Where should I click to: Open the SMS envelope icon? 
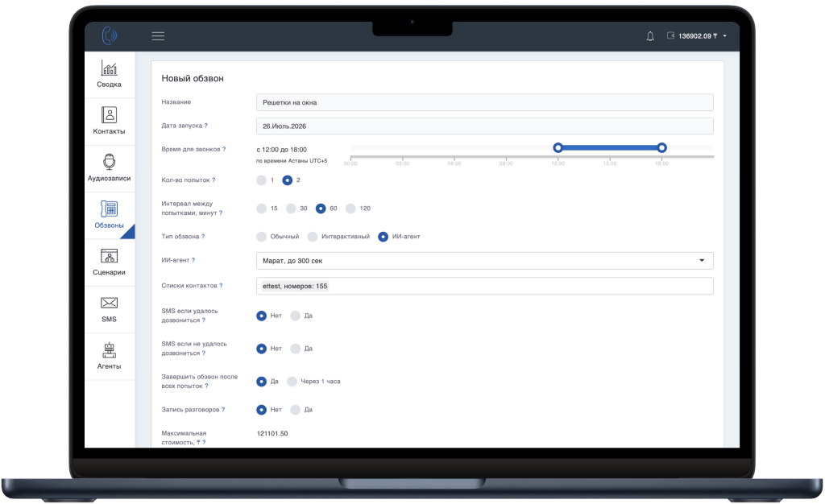[x=109, y=303]
